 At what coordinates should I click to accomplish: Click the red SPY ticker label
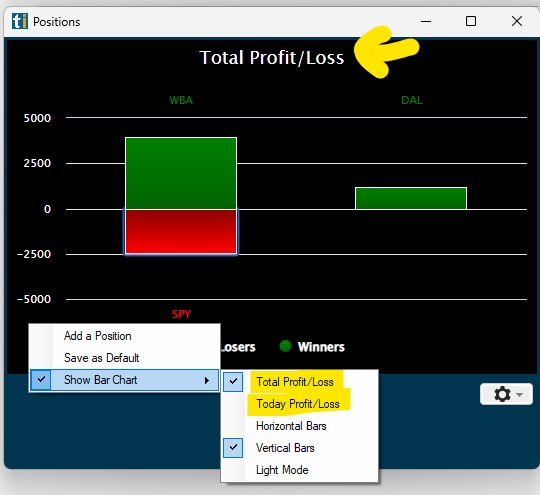[181, 314]
